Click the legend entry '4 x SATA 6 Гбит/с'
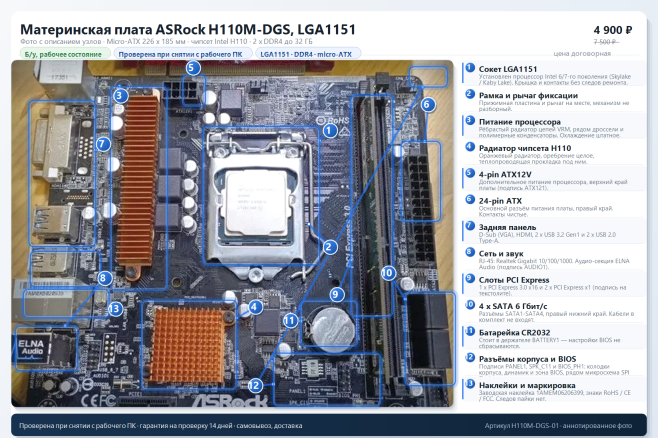658x438 pixels. 554,312
